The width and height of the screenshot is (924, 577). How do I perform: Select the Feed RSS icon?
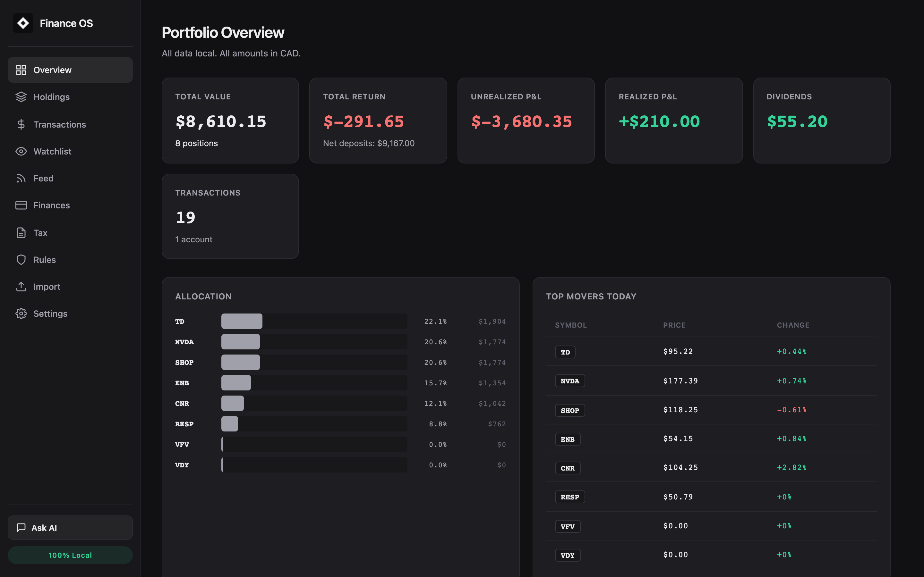click(21, 178)
